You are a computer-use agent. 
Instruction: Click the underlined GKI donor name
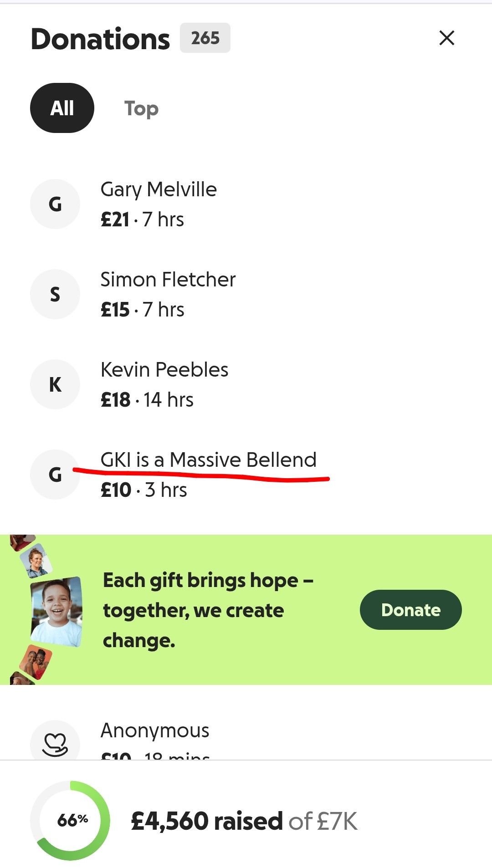[208, 460]
